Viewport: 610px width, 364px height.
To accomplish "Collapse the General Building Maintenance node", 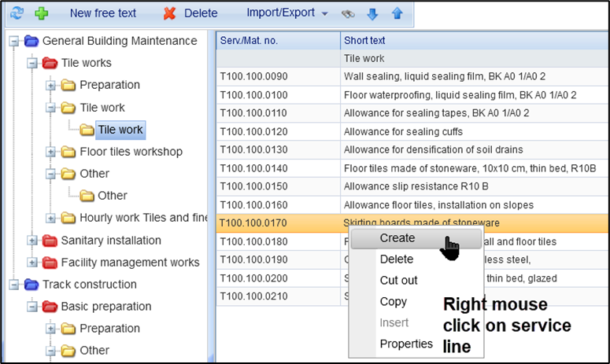I will click(13, 41).
